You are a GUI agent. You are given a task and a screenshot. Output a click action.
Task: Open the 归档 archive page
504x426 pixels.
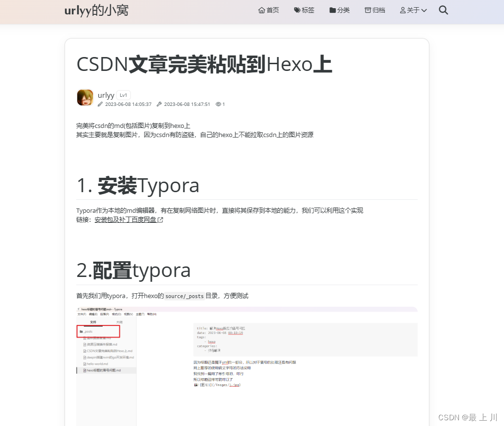click(375, 10)
